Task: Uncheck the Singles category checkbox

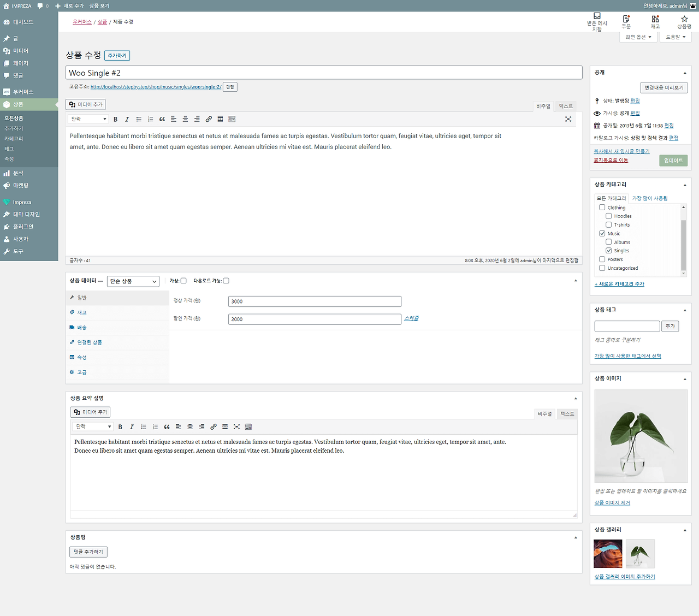Action: [608, 250]
